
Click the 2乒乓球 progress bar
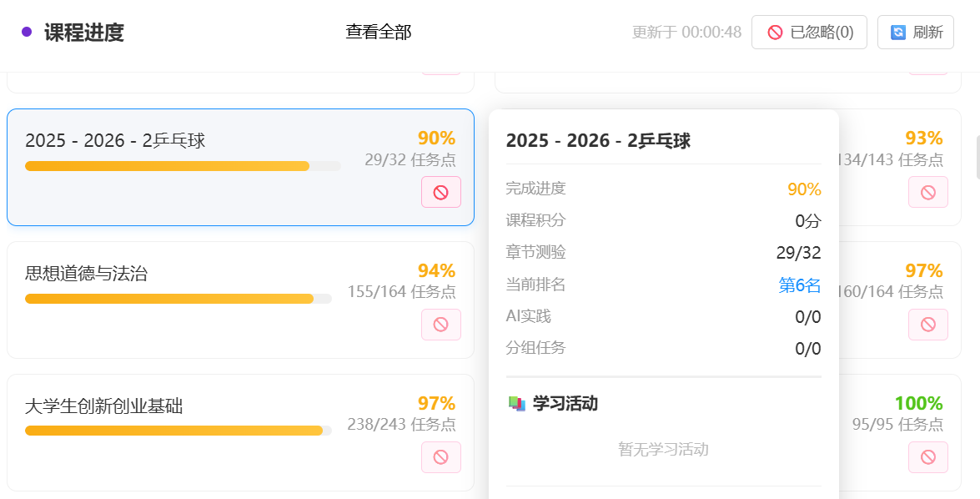click(x=167, y=166)
